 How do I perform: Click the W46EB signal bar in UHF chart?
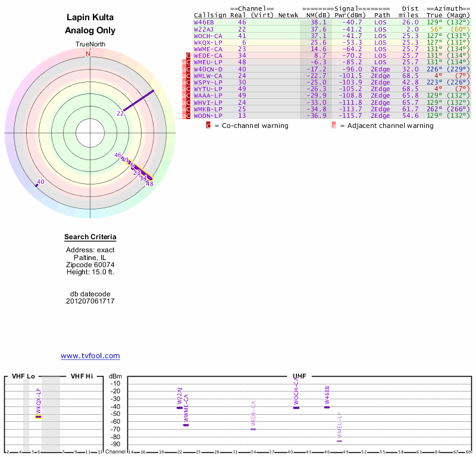(x=327, y=407)
